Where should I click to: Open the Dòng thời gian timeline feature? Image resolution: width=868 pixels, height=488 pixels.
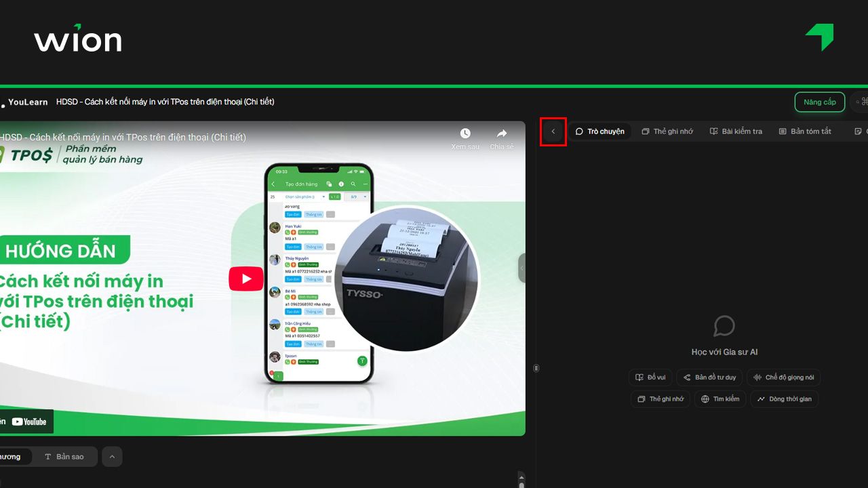click(784, 399)
